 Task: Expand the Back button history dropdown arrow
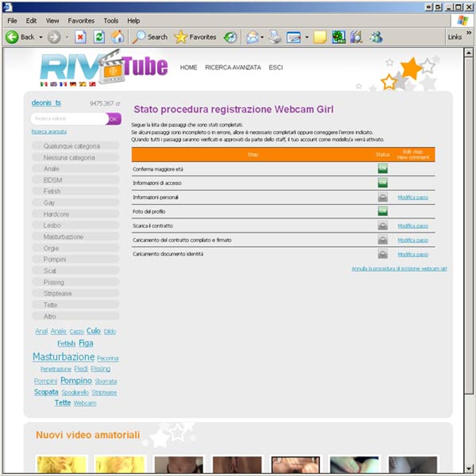[41, 37]
